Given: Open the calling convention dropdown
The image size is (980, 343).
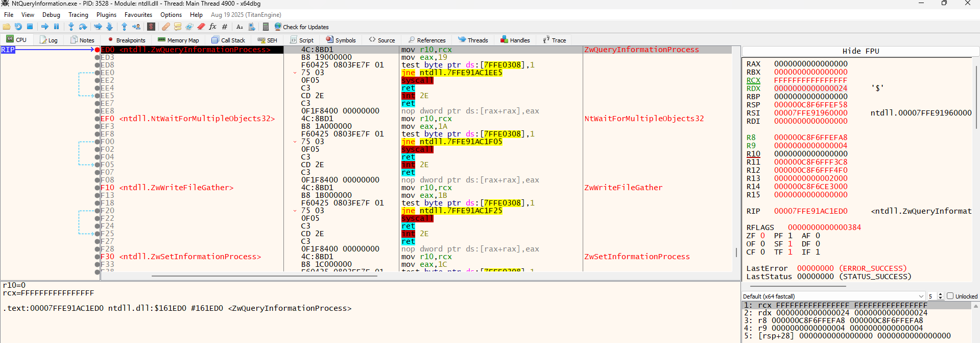Looking at the screenshot, I should [x=833, y=296].
